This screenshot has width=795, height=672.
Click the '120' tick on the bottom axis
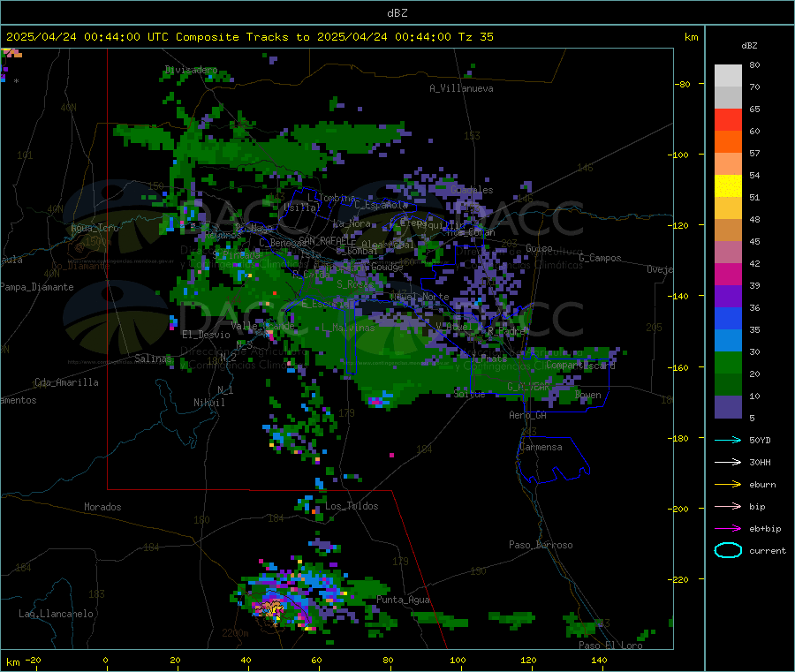(x=528, y=660)
